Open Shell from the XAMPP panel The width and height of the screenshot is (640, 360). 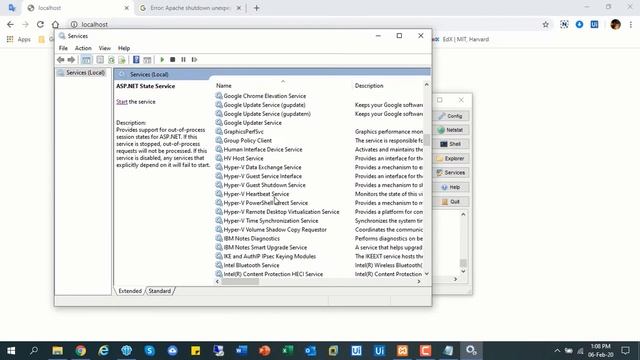click(451, 144)
